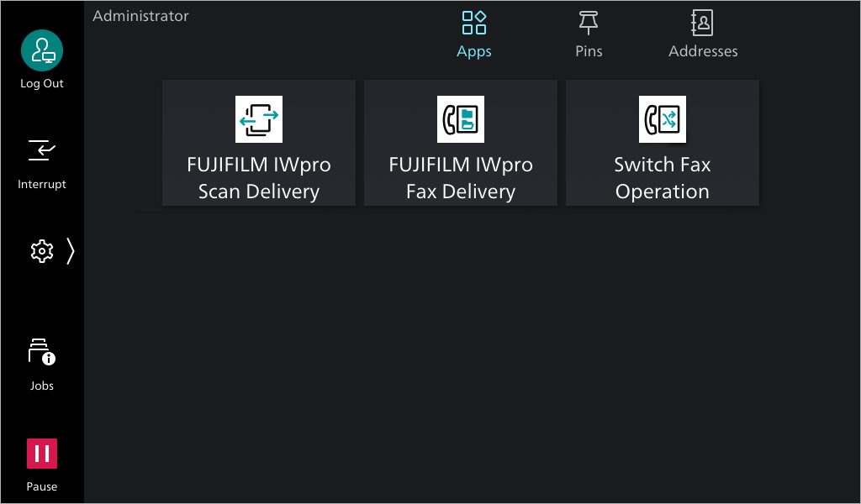Expand the chevron beside the gear icon
The height and width of the screenshot is (504, 861).
[x=71, y=251]
